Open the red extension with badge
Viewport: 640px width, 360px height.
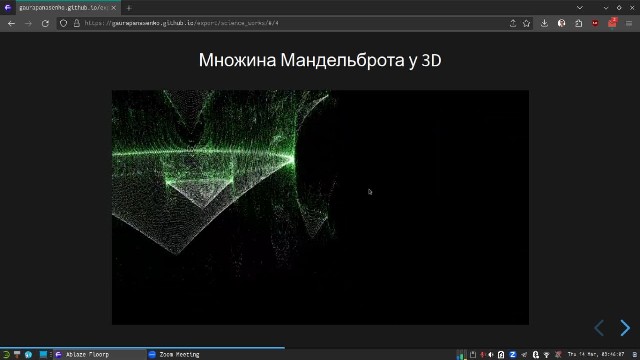coord(612,23)
